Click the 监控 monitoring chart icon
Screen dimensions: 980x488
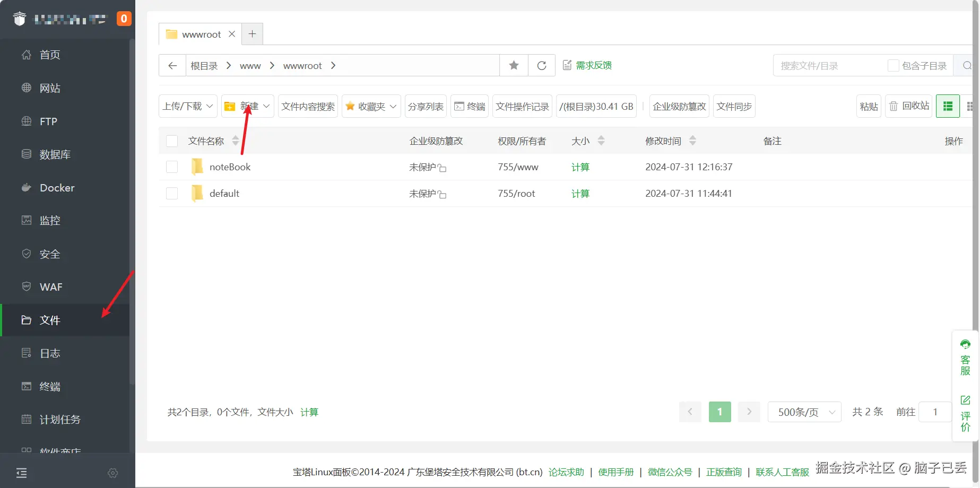tap(26, 220)
